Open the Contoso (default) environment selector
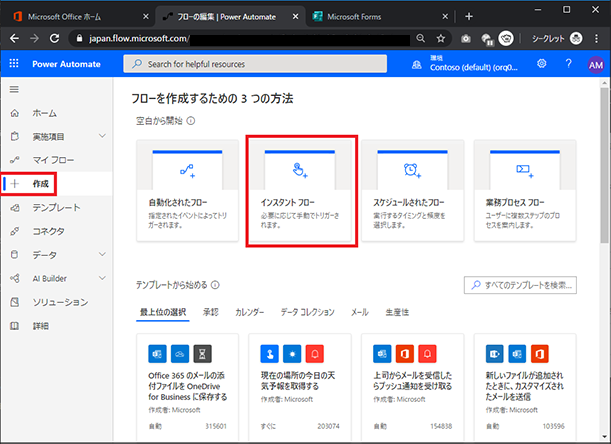The height and width of the screenshot is (444, 611). 473,64
